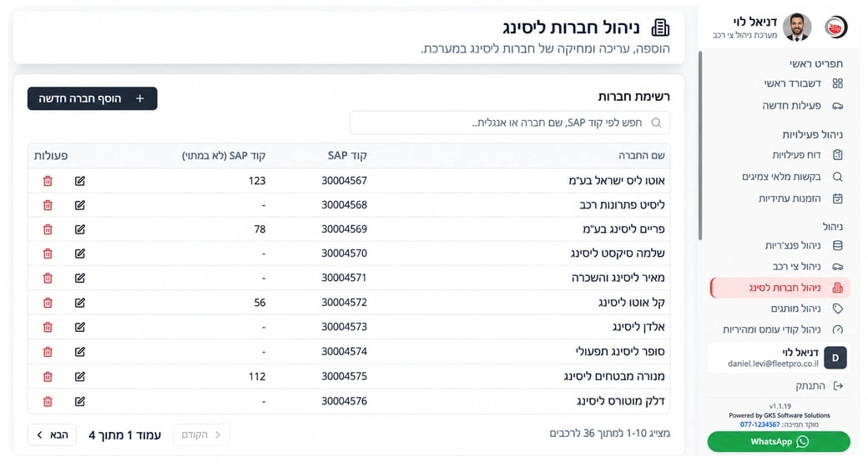Call support number 077-1234567
This screenshot has height=462, width=868.
[759, 424]
